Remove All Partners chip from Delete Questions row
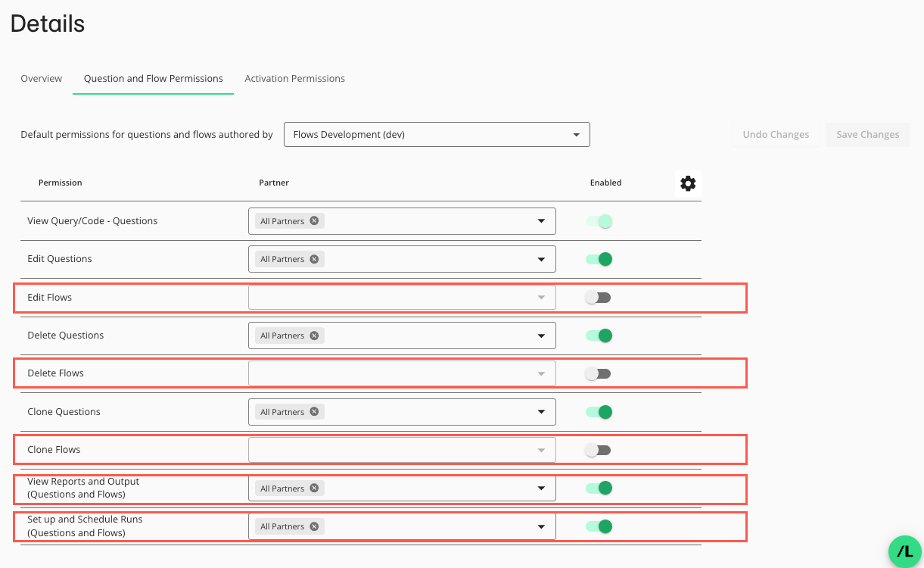The image size is (924, 568). (314, 335)
